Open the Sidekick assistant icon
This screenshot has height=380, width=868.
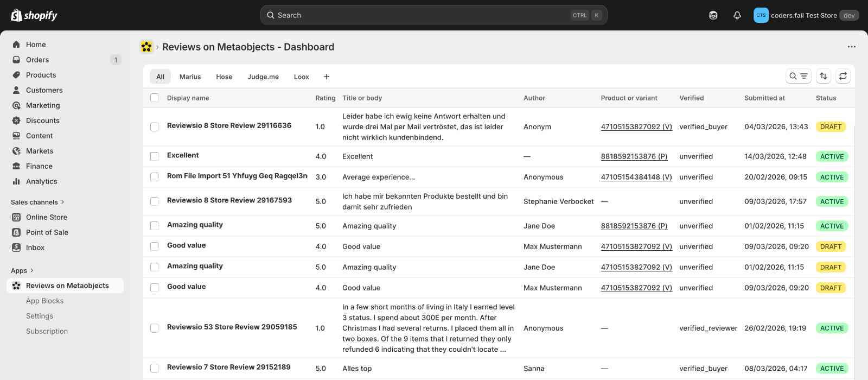click(713, 15)
